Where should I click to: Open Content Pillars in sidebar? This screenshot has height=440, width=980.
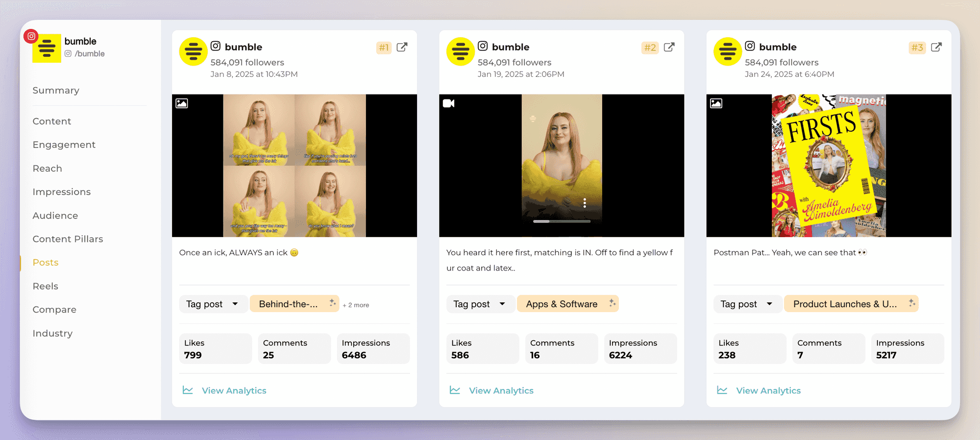(x=68, y=239)
